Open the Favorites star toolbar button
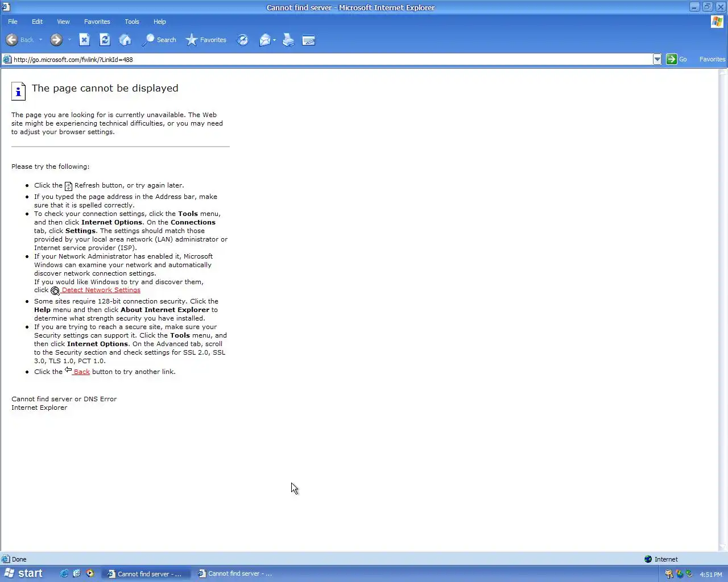728x582 pixels. pos(206,40)
